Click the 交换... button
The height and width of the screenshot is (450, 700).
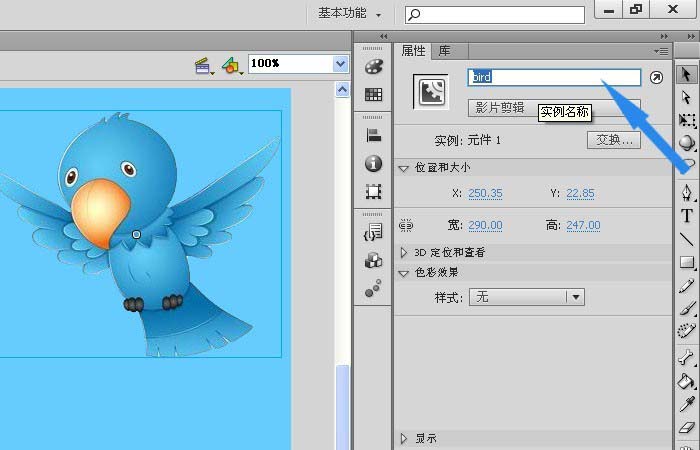click(614, 140)
